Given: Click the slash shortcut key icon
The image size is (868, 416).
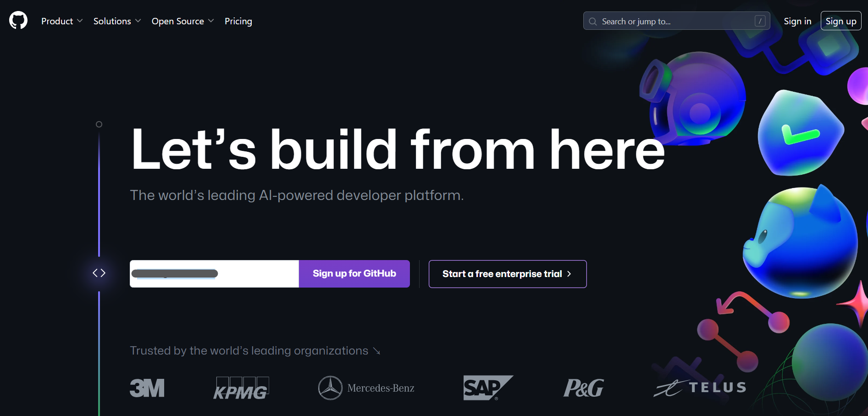Looking at the screenshot, I should click(x=760, y=21).
